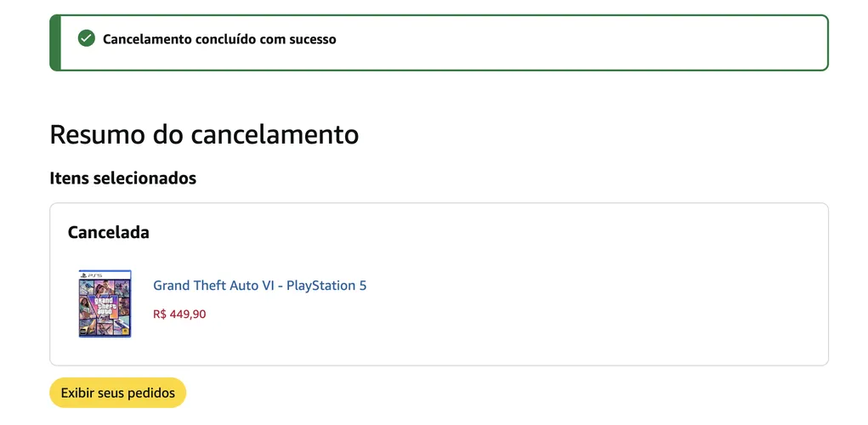Image resolution: width=868 pixels, height=425 pixels.
Task: Click the Cancelamento concluído com sucesso message
Action: [x=219, y=39]
